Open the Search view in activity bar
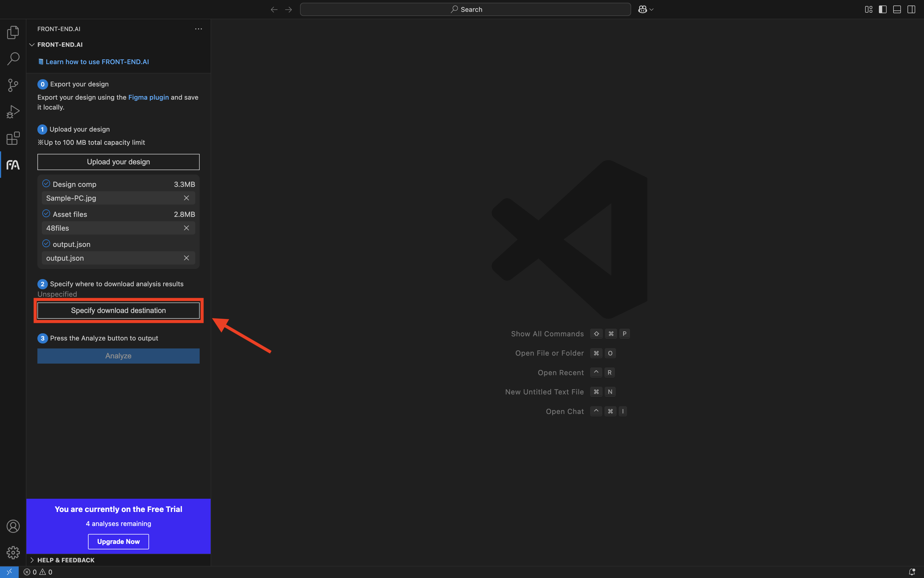The width and height of the screenshot is (924, 578). (x=13, y=59)
